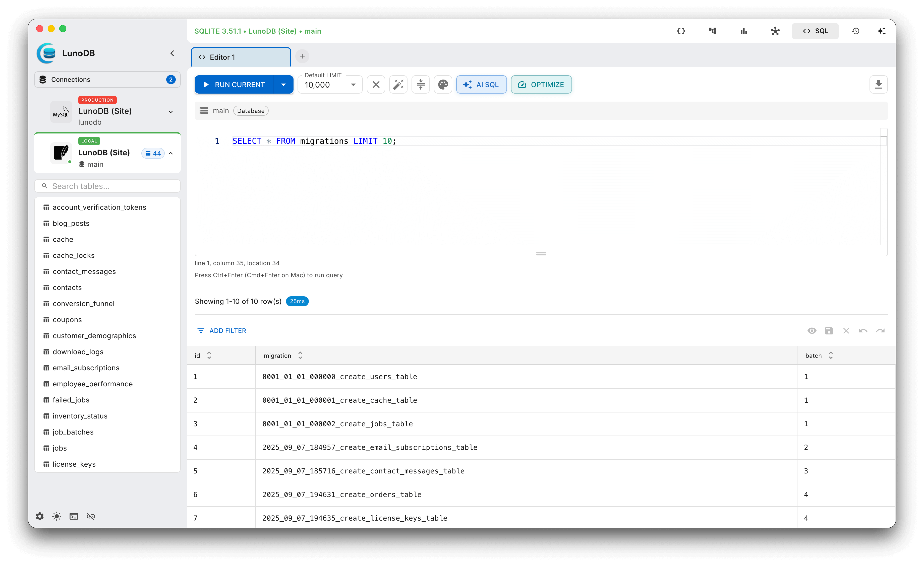Open the query history clock icon
Viewport: 924px width, 565px height.
pyautogui.click(x=855, y=31)
